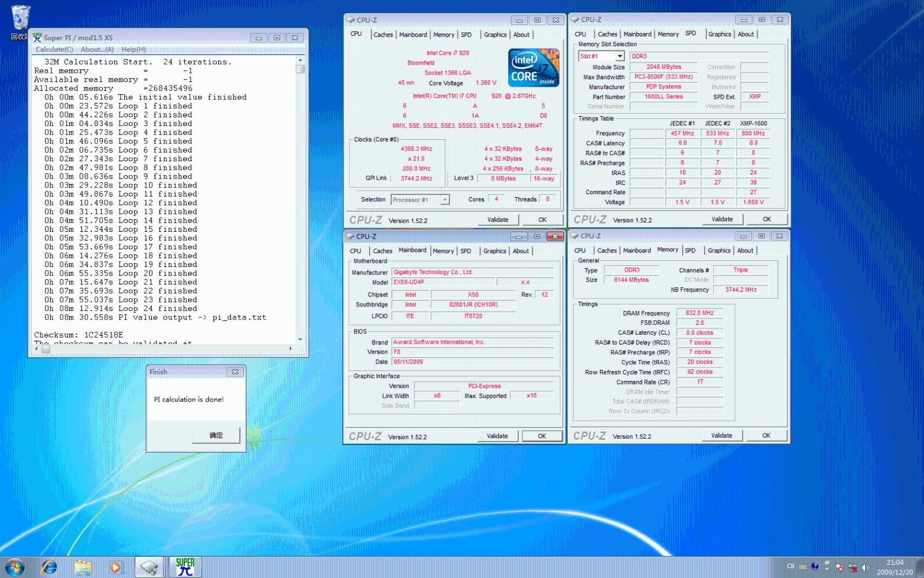Screen dimensions: 924x578
Task: Open the Help(H) menu in Super PI
Action: pos(133,50)
